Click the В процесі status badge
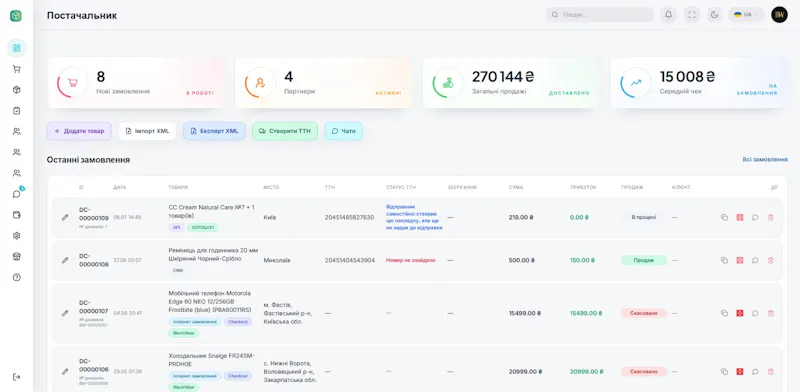This screenshot has width=800, height=392. tap(643, 217)
